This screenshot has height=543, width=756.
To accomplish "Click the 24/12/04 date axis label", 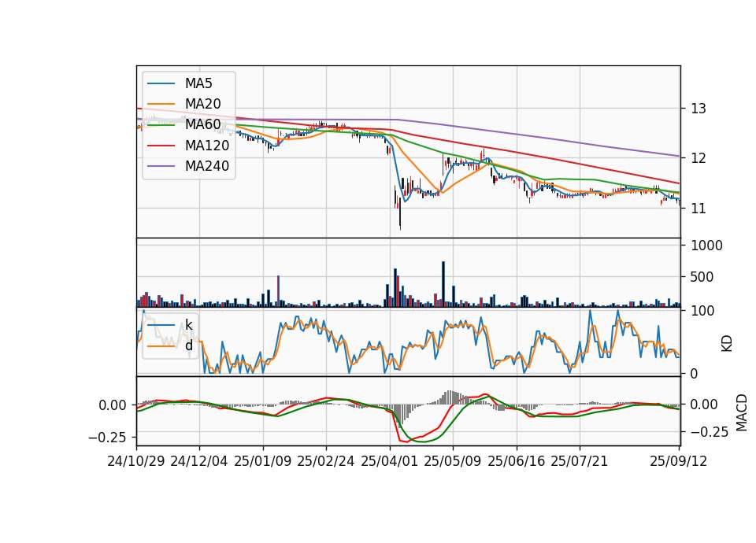I will click(x=199, y=461).
